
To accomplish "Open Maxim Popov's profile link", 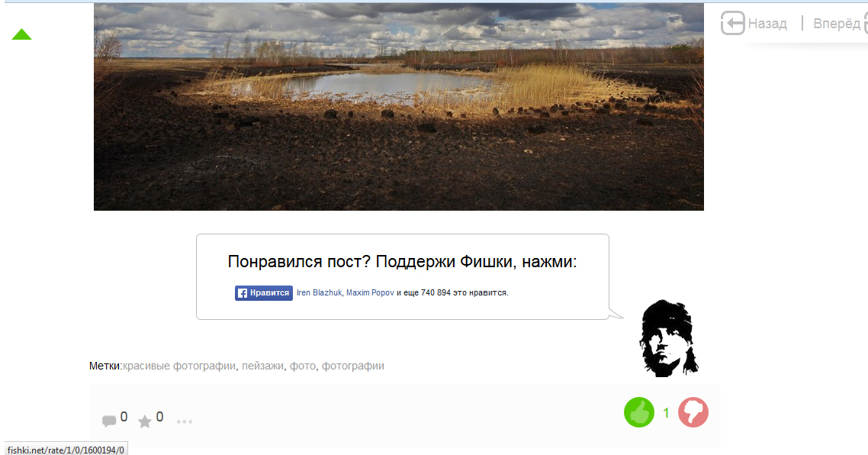I will pyautogui.click(x=370, y=292).
